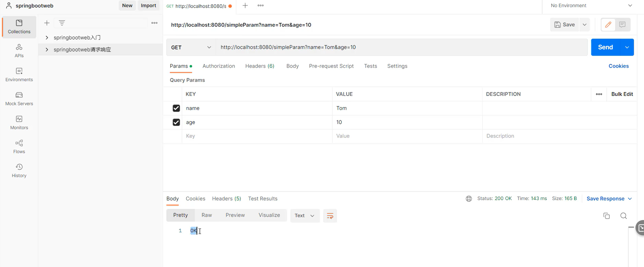Toggle the response line wrap icon
Screen dimensions: 644x267
tap(330, 216)
